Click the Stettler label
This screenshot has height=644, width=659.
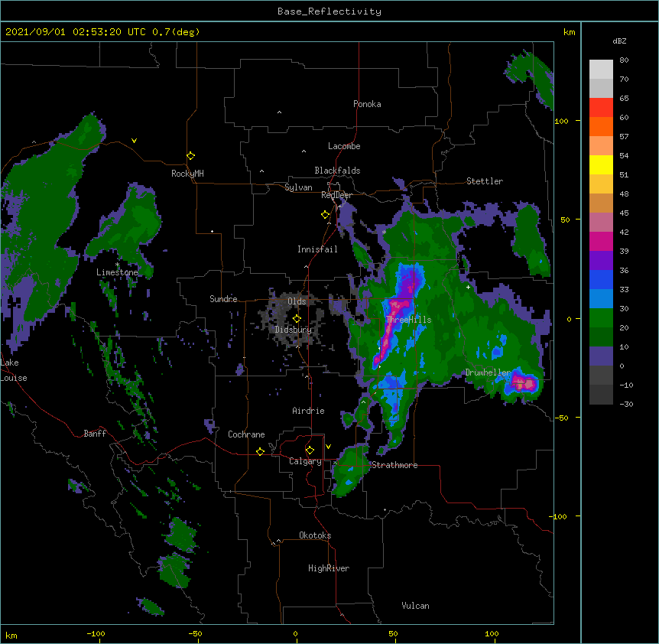click(485, 181)
